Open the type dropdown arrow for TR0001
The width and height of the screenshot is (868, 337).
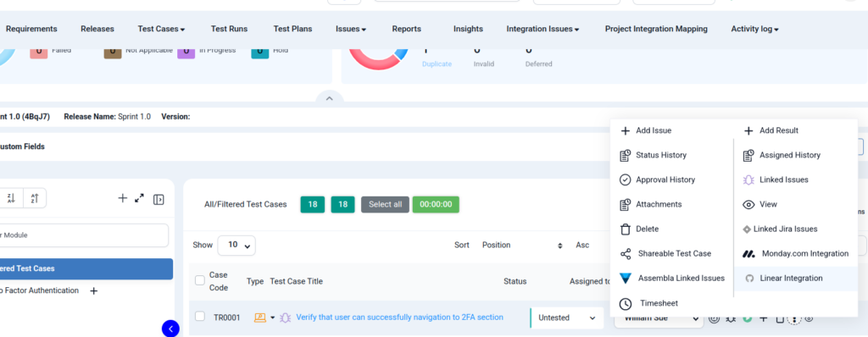272,318
